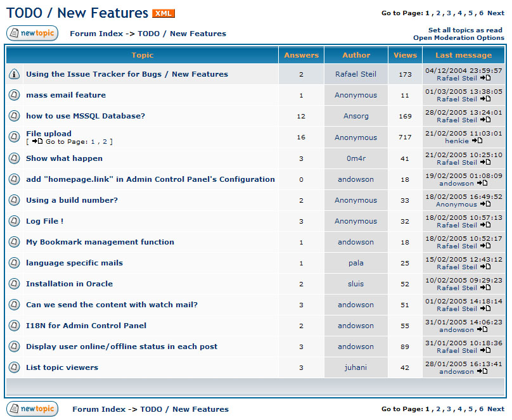Open latest post icon in MSSQL Database row
The image size is (512, 420).
click(x=485, y=120)
